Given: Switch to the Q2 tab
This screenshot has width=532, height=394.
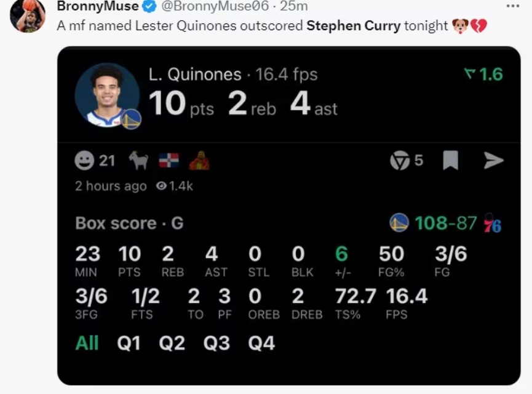Looking at the screenshot, I should click(x=172, y=343).
